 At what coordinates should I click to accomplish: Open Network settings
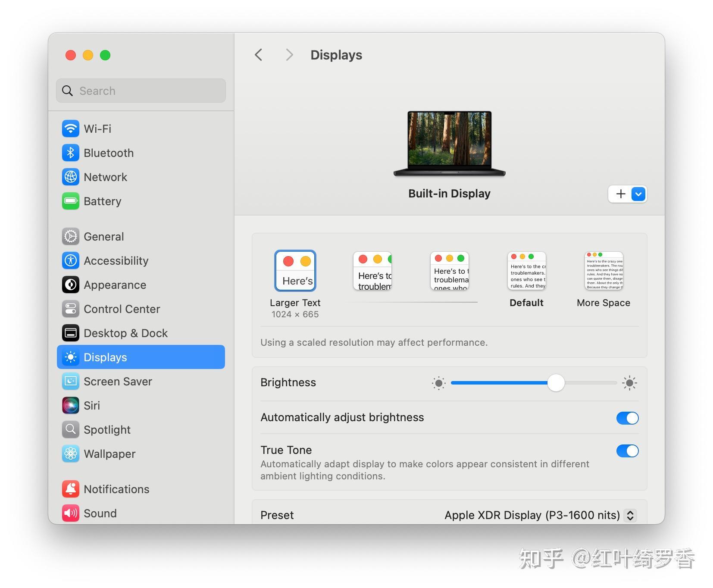coord(106,177)
